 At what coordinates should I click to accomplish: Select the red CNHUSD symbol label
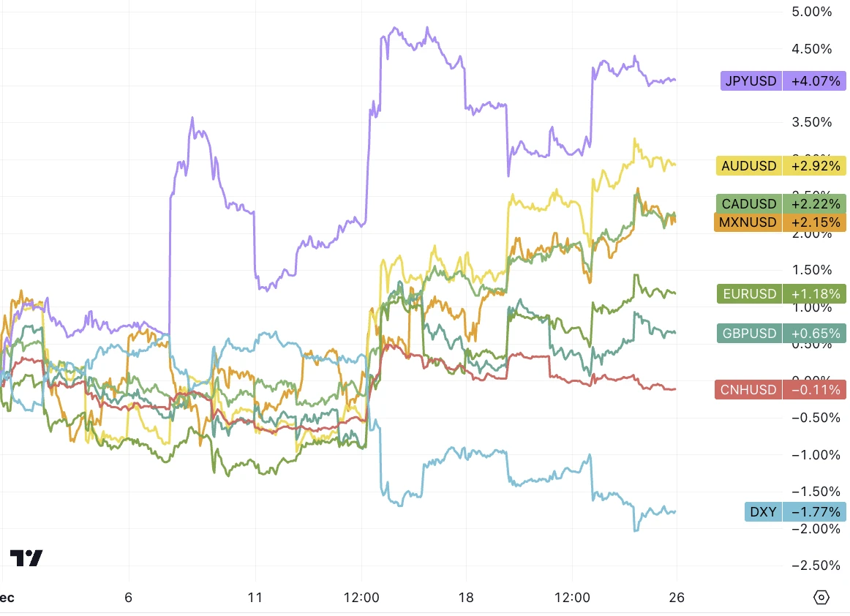749,390
